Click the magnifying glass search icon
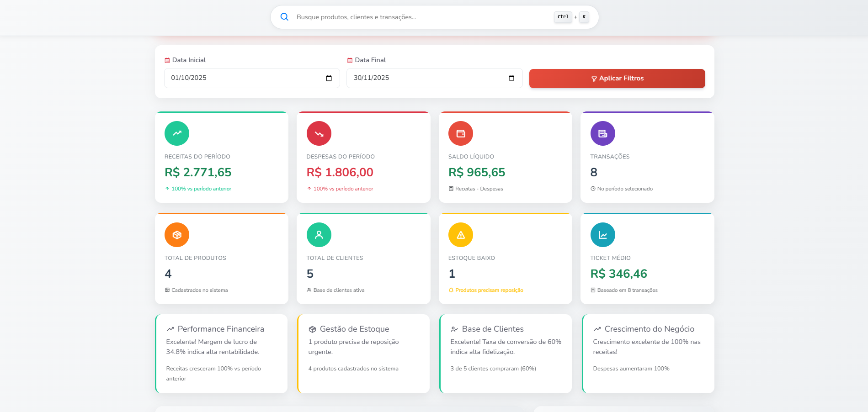 point(284,17)
